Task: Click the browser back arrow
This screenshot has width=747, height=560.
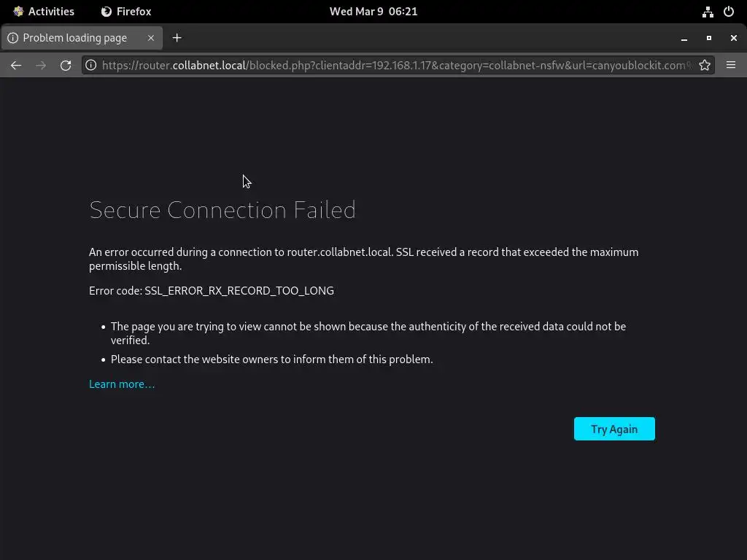Action: click(x=16, y=65)
